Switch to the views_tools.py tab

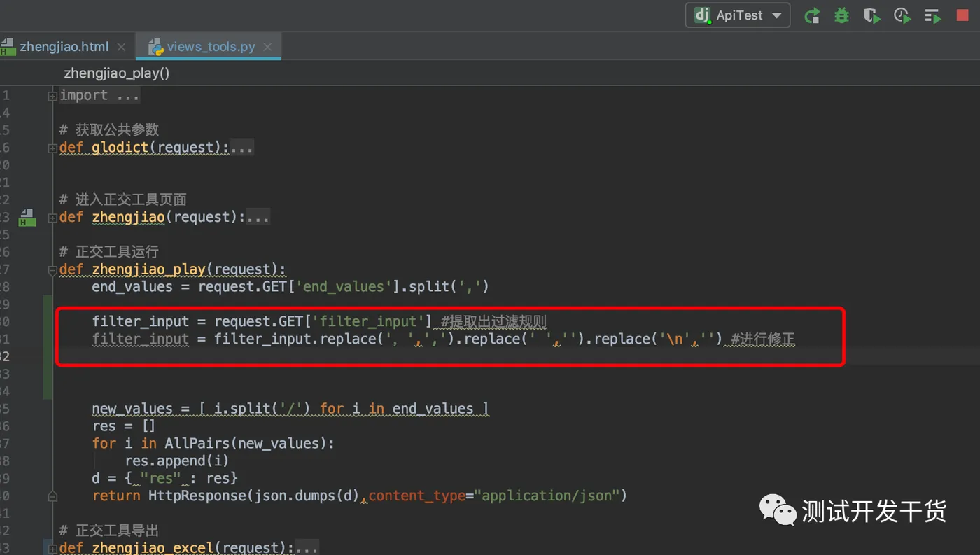coord(211,47)
